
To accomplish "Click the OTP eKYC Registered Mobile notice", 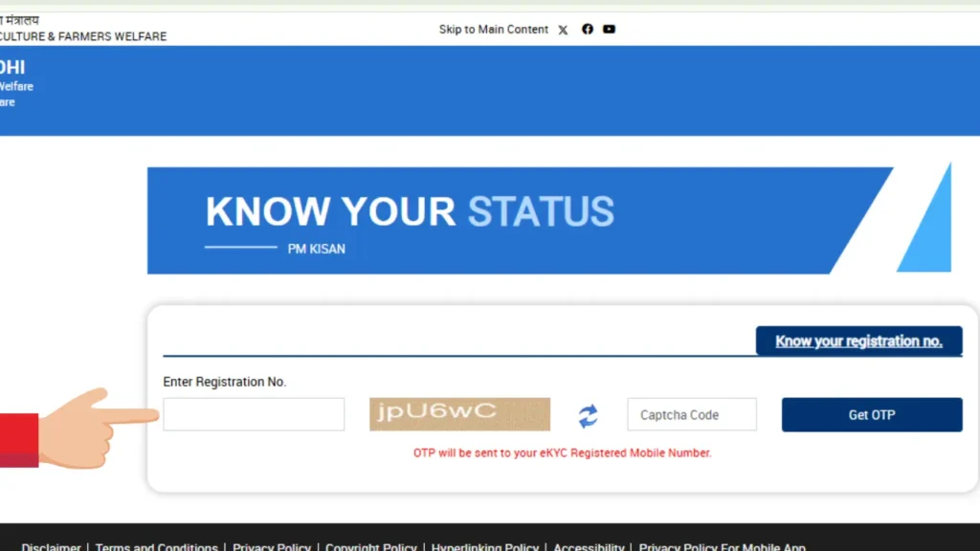I will click(562, 452).
